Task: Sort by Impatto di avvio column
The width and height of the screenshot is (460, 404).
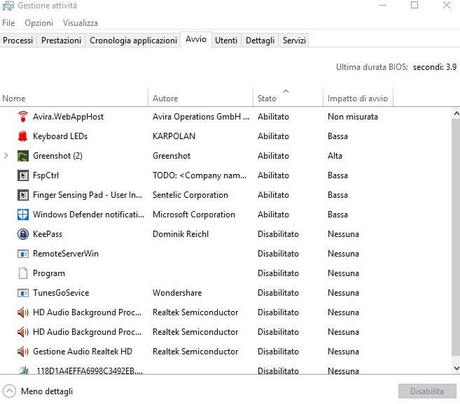Action: 358,98
